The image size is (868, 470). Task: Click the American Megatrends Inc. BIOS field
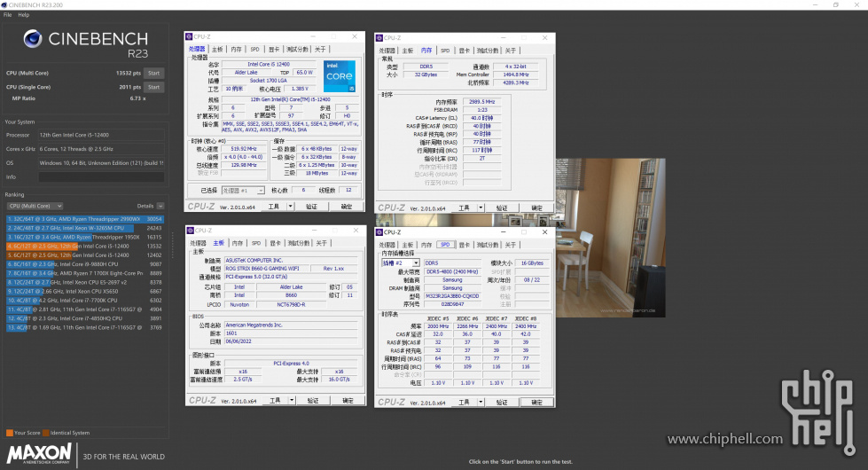[292, 325]
